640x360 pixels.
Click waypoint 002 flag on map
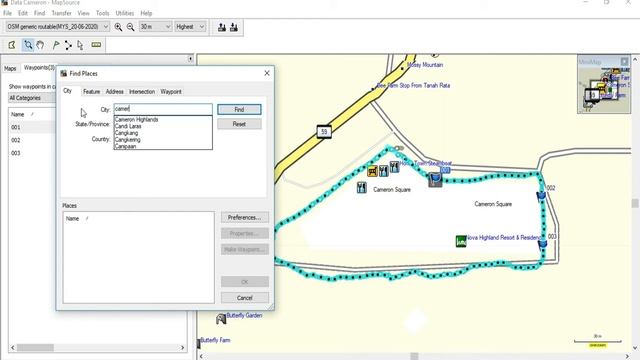click(x=541, y=196)
